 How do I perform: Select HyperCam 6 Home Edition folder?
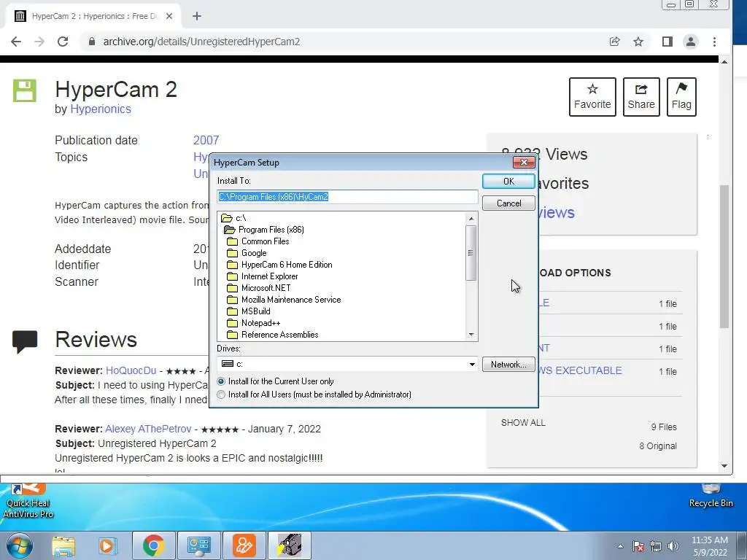(x=279, y=265)
